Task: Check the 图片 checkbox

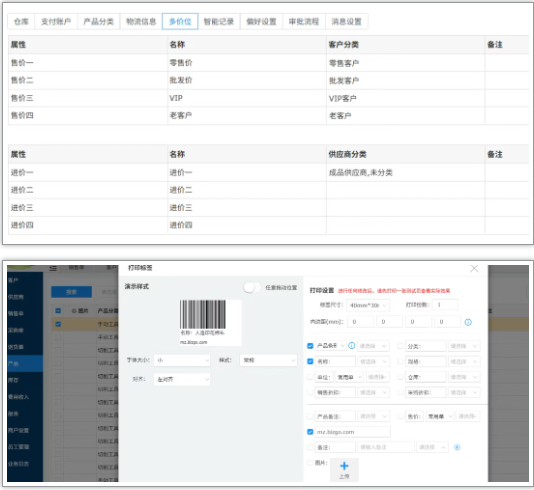Action: pyautogui.click(x=310, y=462)
